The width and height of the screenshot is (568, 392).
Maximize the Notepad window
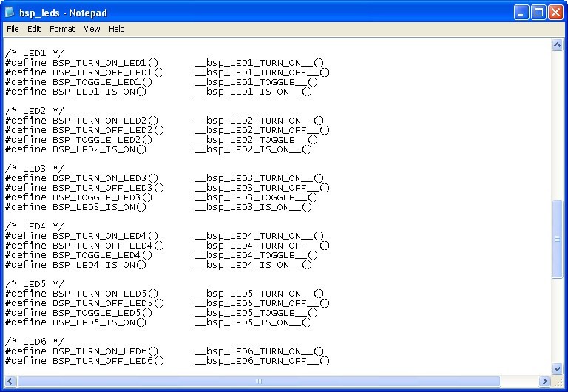(538, 13)
